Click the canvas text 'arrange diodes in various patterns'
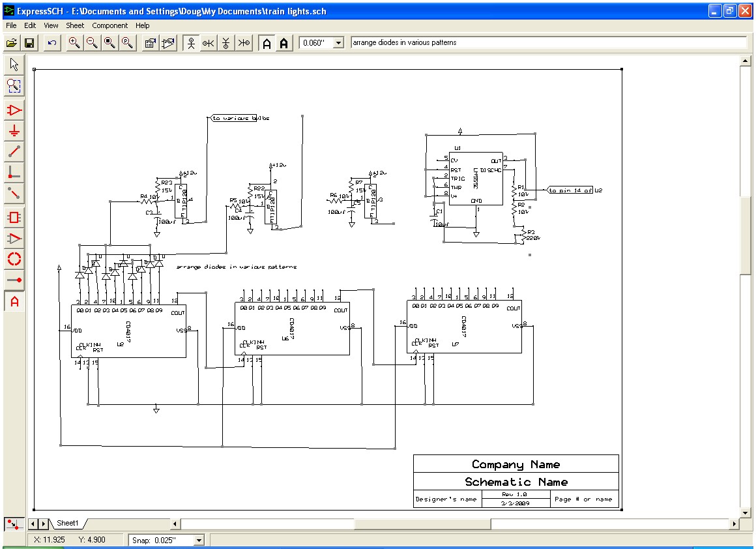This screenshot has width=756, height=549. pos(237,267)
